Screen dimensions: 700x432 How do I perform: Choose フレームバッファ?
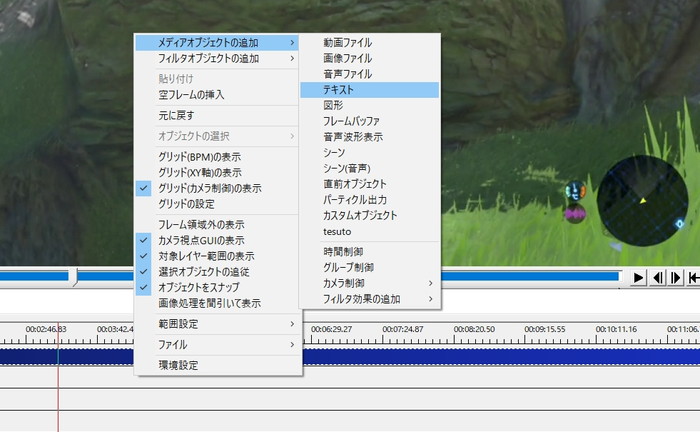pos(370,121)
